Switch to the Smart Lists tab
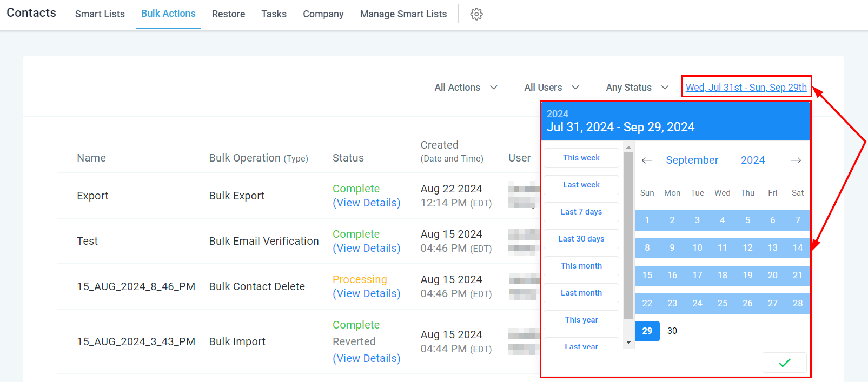The width and height of the screenshot is (868, 382). pos(100,14)
